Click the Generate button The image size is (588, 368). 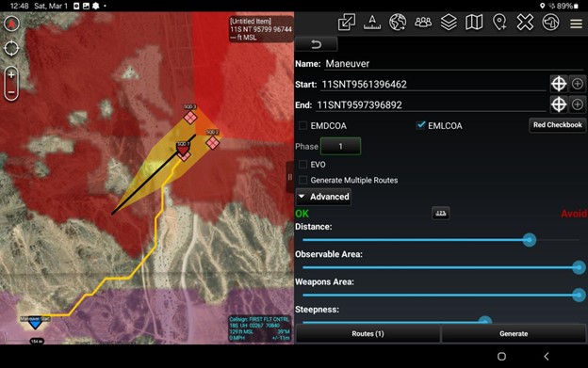coord(514,333)
